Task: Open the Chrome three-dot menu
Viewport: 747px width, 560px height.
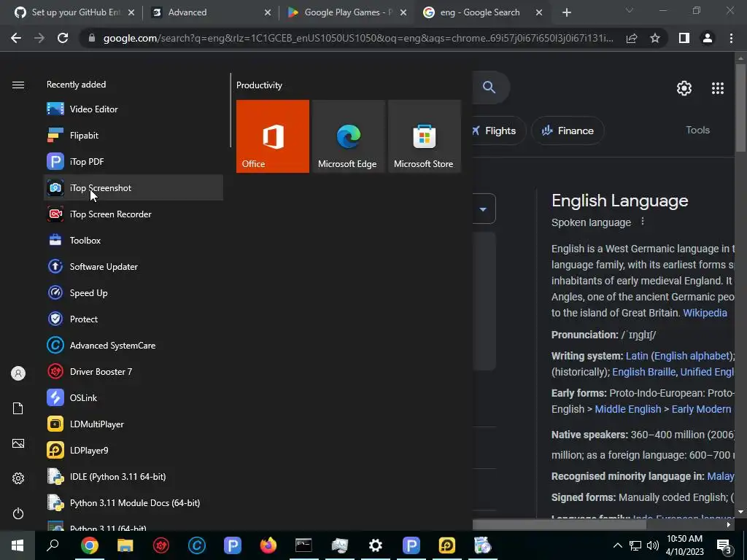Action: [731, 38]
